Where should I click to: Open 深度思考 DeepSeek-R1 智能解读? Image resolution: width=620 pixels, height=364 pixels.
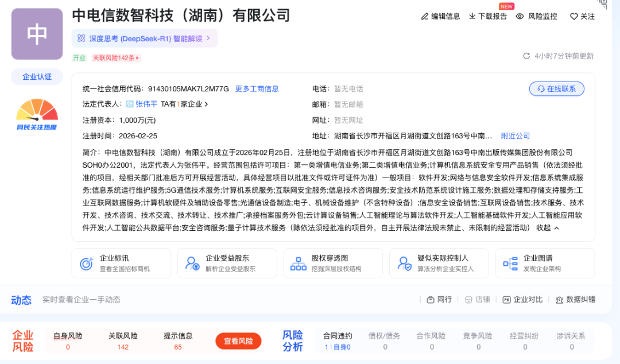[x=144, y=38]
